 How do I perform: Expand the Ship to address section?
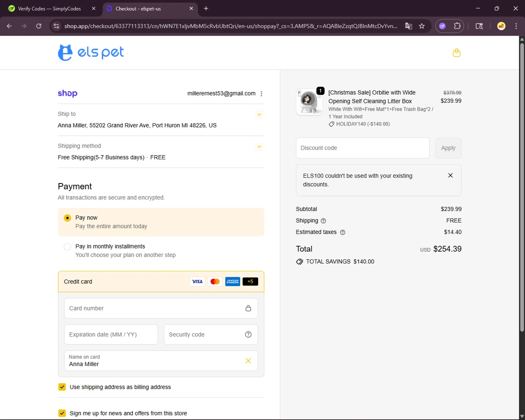[259, 114]
